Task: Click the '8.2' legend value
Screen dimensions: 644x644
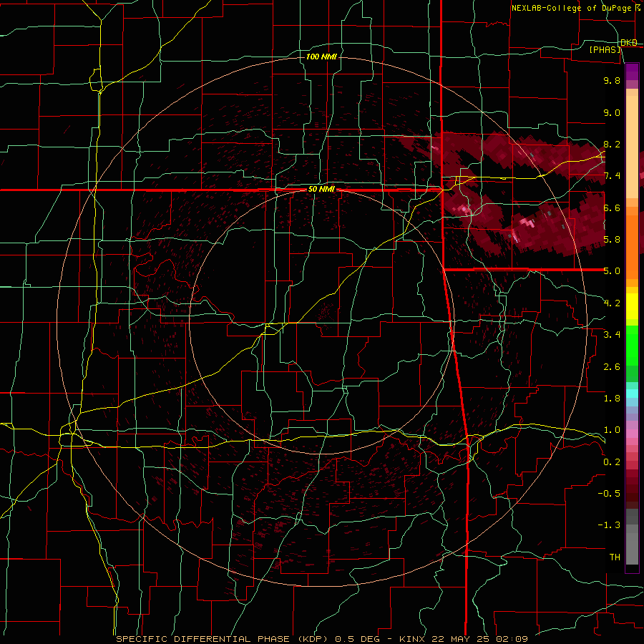Action: point(612,144)
